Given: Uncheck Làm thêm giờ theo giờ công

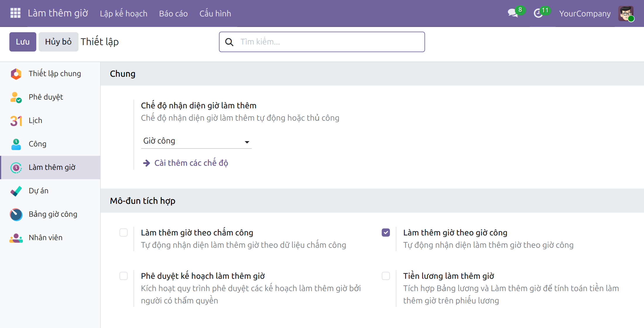Looking at the screenshot, I should (386, 233).
